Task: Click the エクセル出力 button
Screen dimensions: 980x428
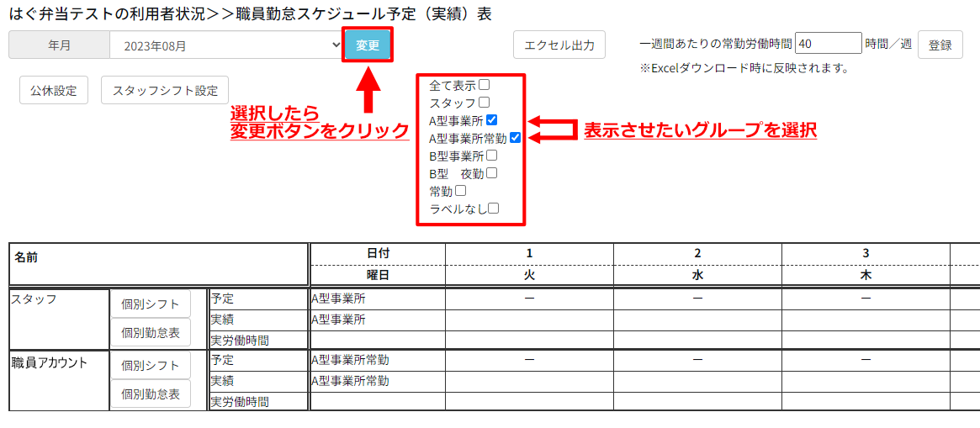Action: (x=559, y=45)
